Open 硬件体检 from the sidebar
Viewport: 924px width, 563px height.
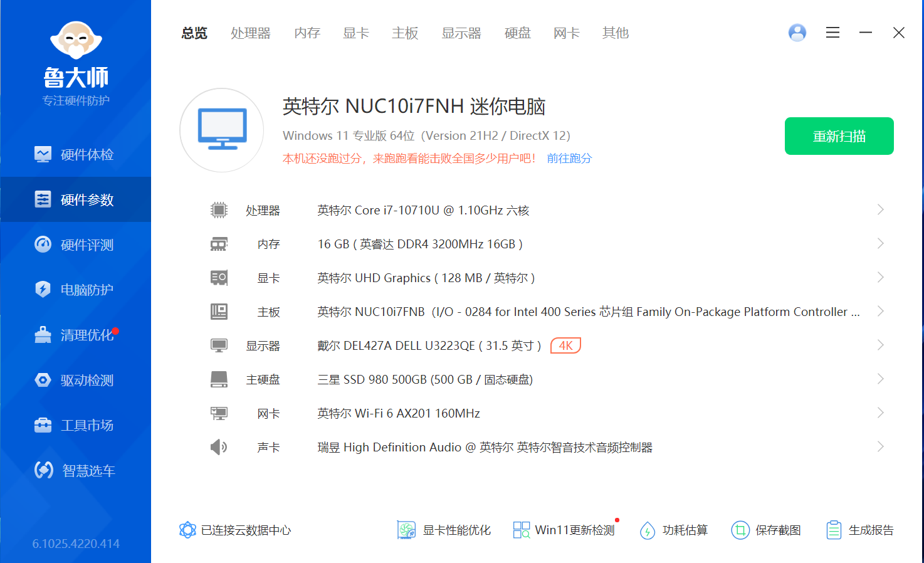[75, 154]
